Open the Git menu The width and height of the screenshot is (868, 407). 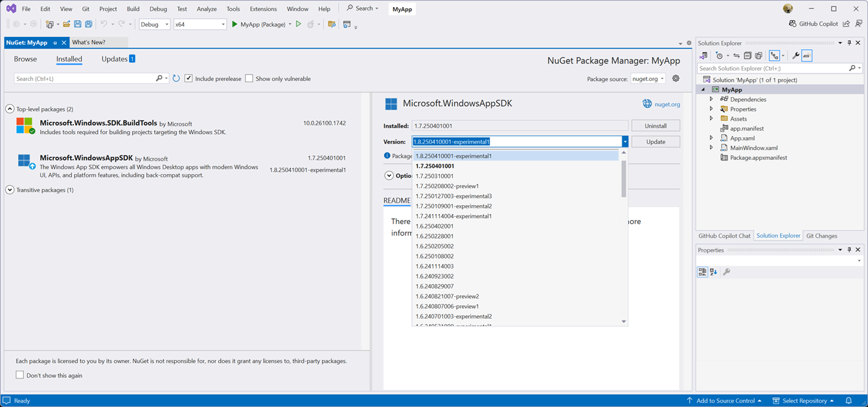coord(85,8)
